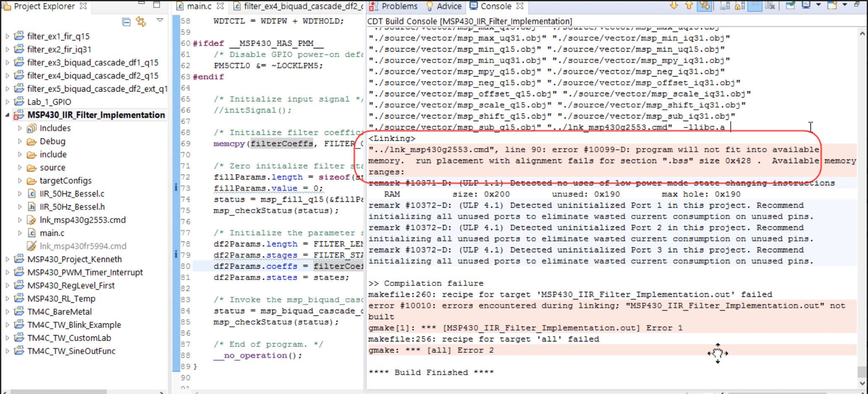
Task: Open Project Explorer view menu arrow
Action: pyautogui.click(x=160, y=21)
